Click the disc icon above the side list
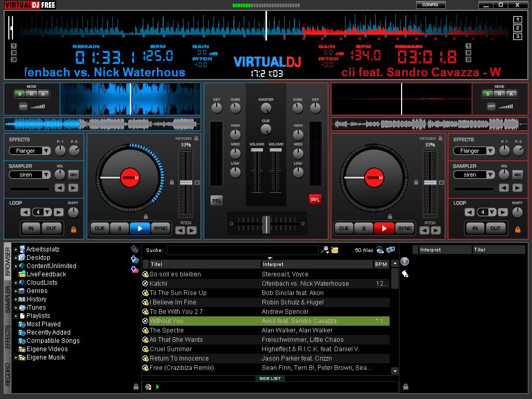Screen dimensions: 532x399 405,261
